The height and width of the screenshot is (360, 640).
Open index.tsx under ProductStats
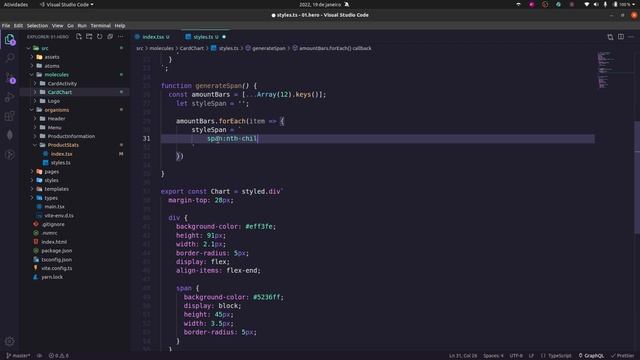coord(61,154)
